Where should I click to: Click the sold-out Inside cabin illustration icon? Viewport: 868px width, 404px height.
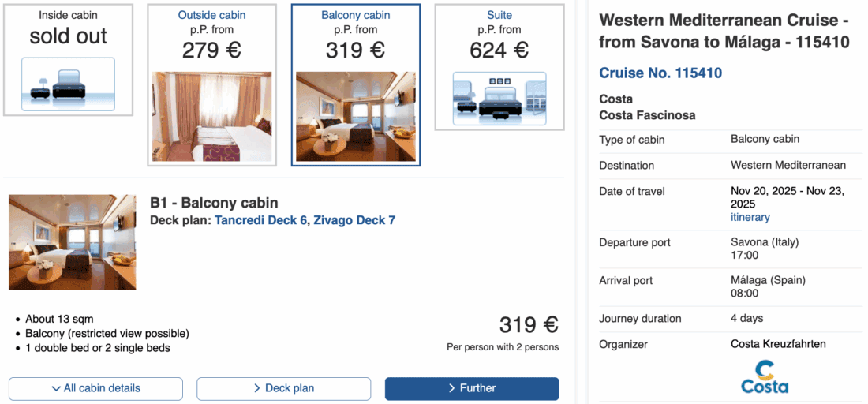coord(68,84)
